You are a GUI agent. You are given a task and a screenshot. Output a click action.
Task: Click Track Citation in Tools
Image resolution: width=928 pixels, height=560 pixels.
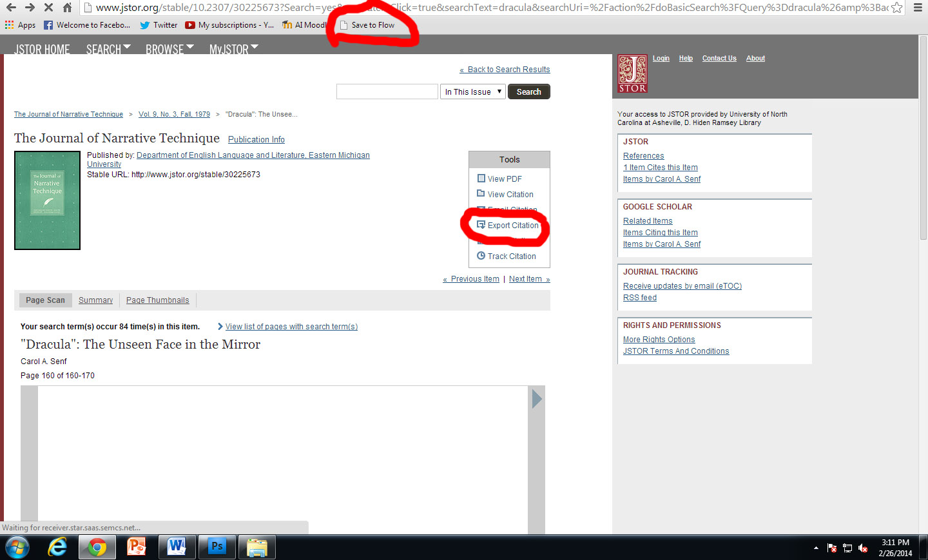tap(507, 256)
